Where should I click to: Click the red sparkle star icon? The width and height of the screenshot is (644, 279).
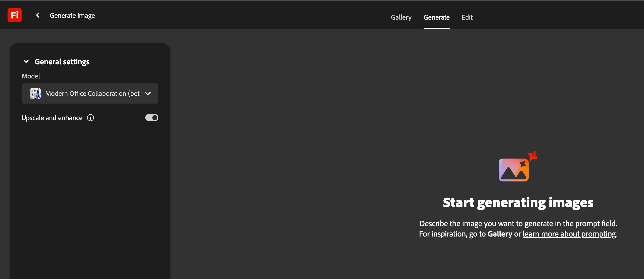(533, 156)
